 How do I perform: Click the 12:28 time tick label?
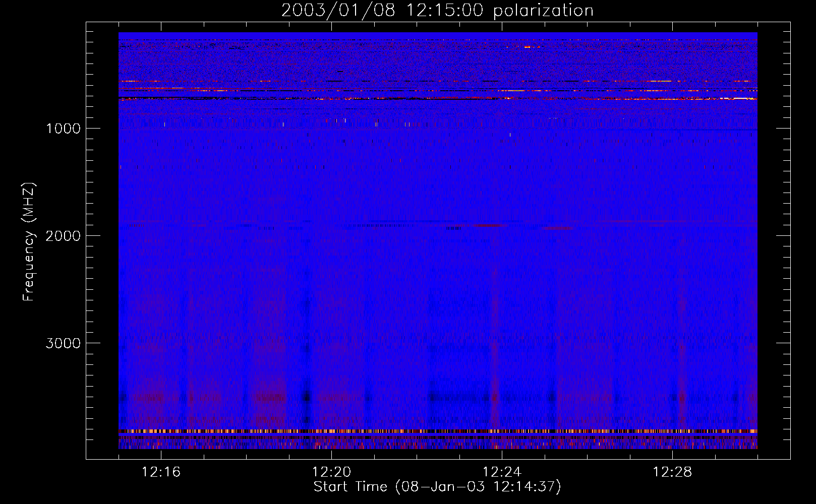click(x=672, y=472)
